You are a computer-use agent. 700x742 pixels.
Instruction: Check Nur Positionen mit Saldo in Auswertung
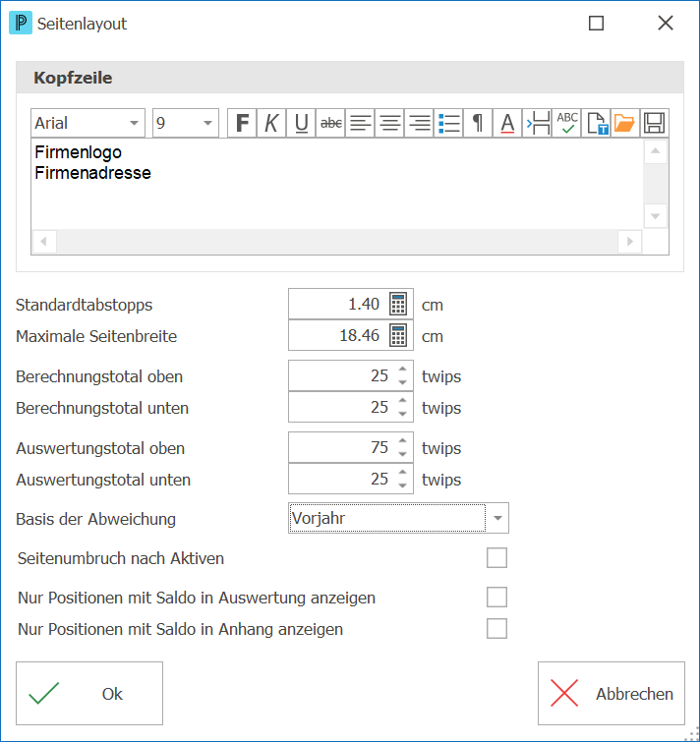[x=496, y=598]
